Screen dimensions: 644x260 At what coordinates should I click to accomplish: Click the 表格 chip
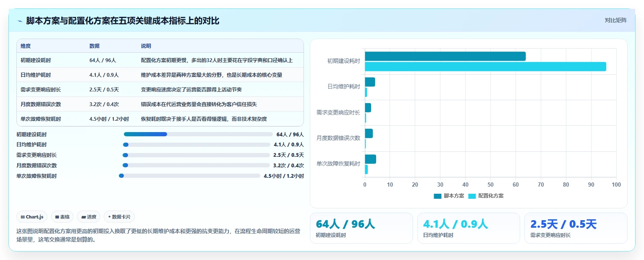click(62, 217)
